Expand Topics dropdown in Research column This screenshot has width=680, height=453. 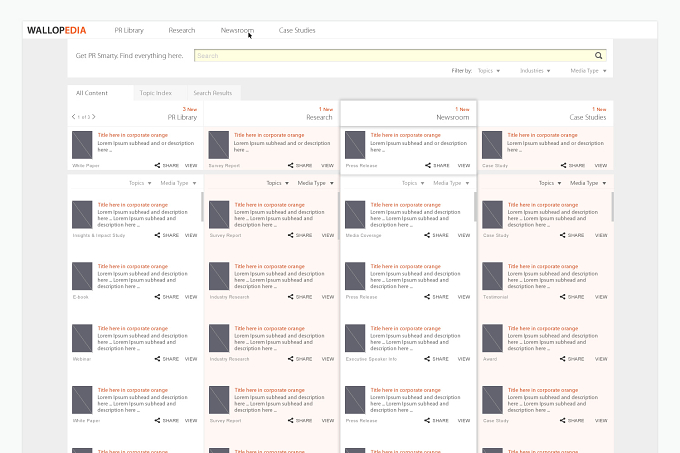tap(278, 183)
